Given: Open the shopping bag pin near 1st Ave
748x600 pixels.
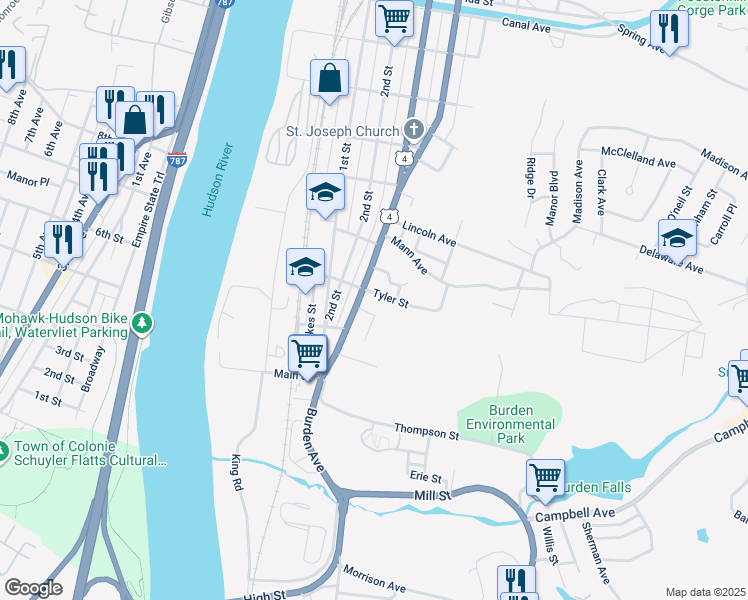Looking at the screenshot, I should pyautogui.click(x=135, y=123).
